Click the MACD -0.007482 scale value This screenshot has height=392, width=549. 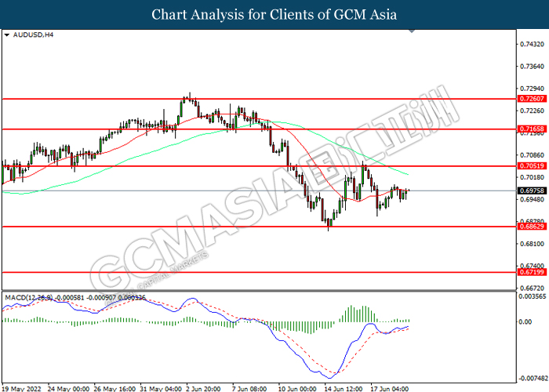click(x=533, y=379)
